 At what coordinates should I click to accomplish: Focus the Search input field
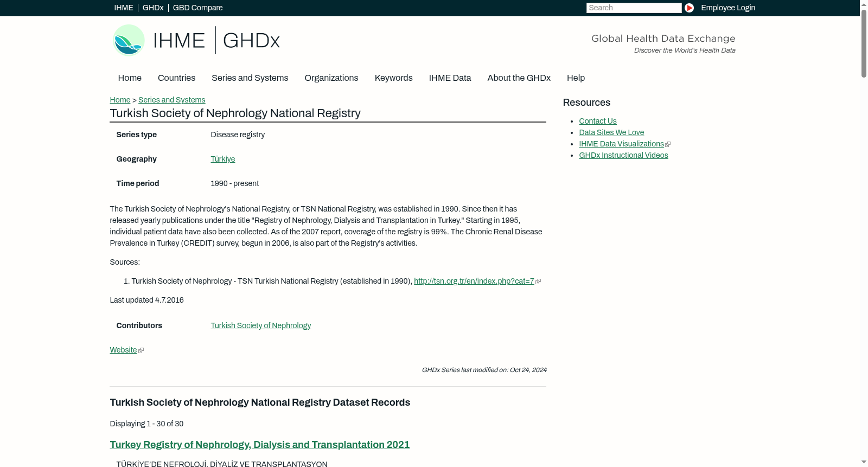(x=634, y=8)
